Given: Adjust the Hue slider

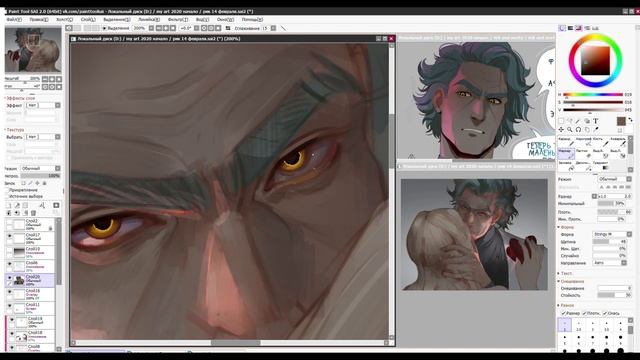Looking at the screenshot, I should point(593,94).
